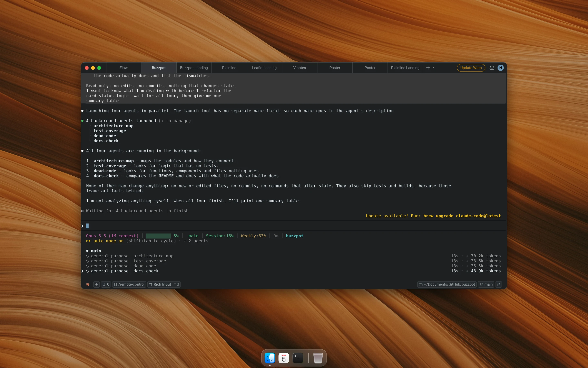Select the test-coverage agent row
Viewport: 588px width, 368px height.
coord(293,261)
